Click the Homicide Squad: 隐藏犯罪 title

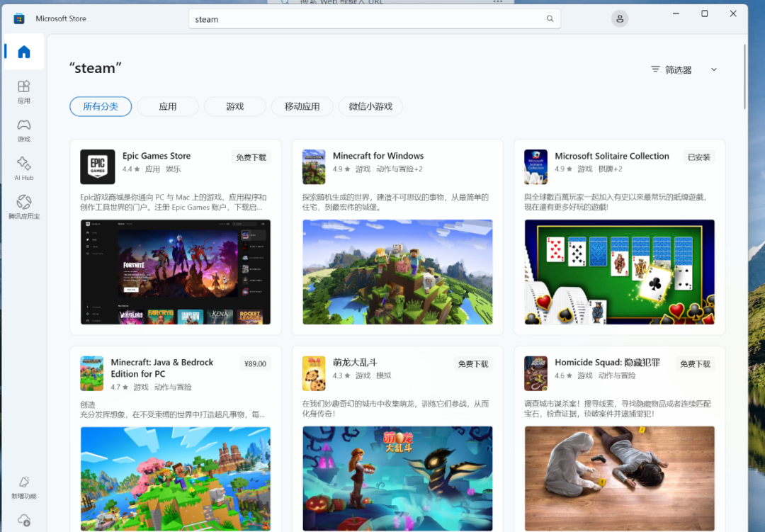coord(608,362)
